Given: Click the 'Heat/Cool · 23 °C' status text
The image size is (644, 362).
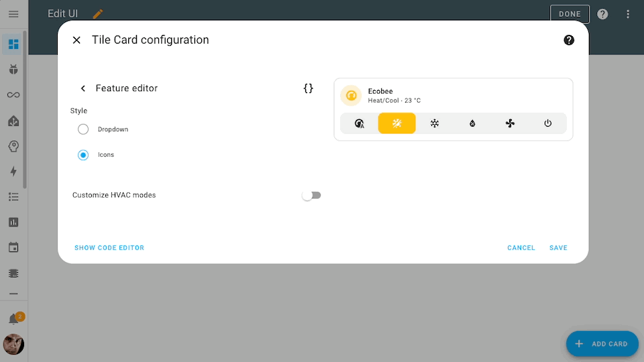Looking at the screenshot, I should [394, 101].
